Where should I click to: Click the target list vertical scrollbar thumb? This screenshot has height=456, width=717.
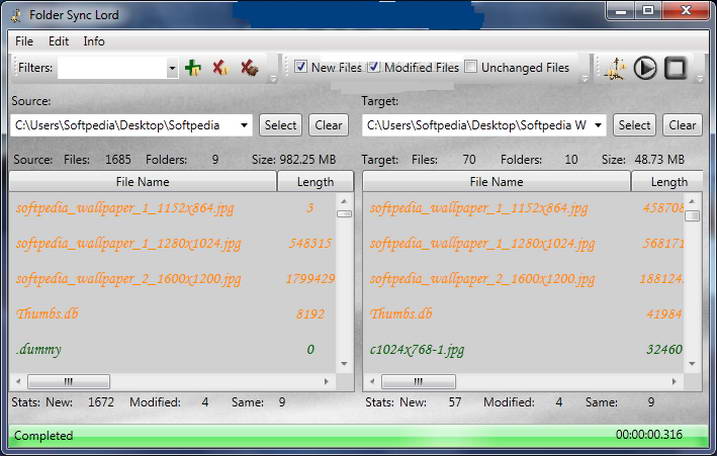[x=692, y=215]
